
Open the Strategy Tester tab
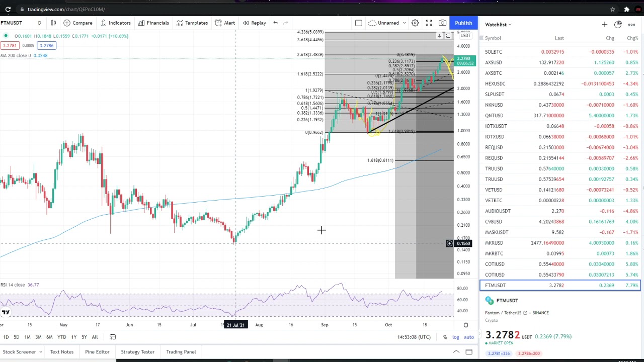(137, 351)
